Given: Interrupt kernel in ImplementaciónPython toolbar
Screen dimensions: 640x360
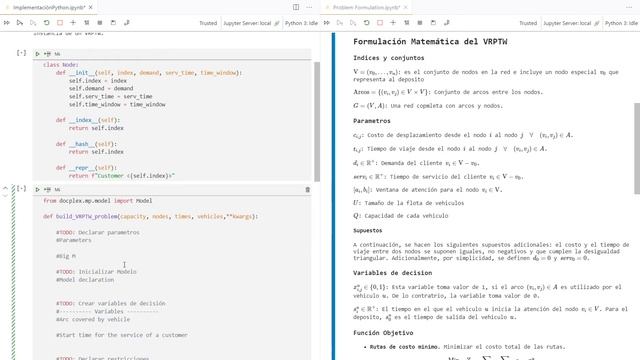Looking at the screenshot, I should 60,23.
